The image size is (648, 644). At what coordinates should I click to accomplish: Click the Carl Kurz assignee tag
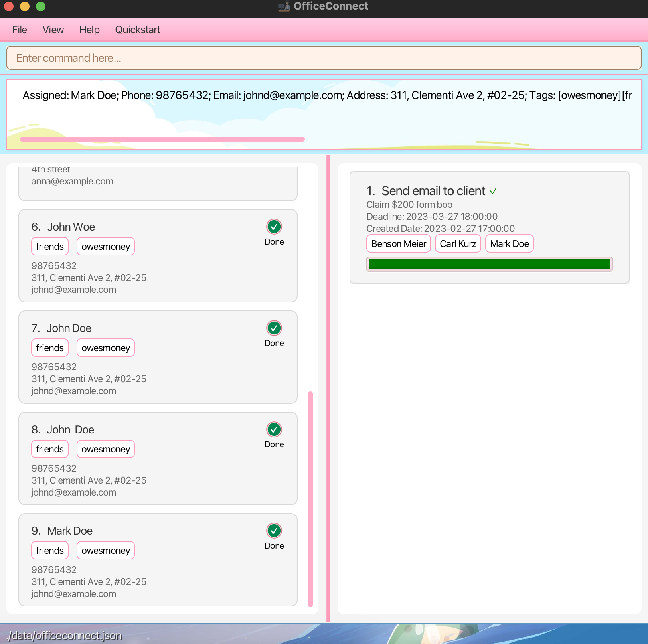click(x=458, y=244)
